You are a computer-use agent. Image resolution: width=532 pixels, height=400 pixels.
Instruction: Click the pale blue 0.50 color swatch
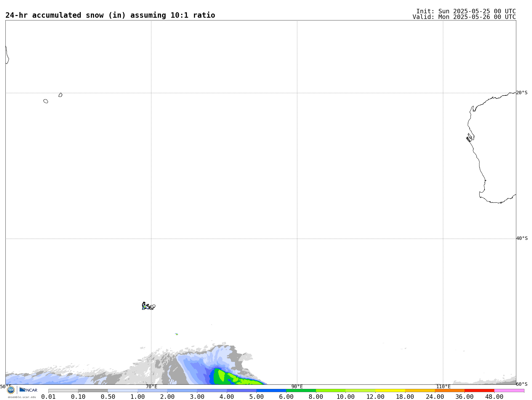123,391
